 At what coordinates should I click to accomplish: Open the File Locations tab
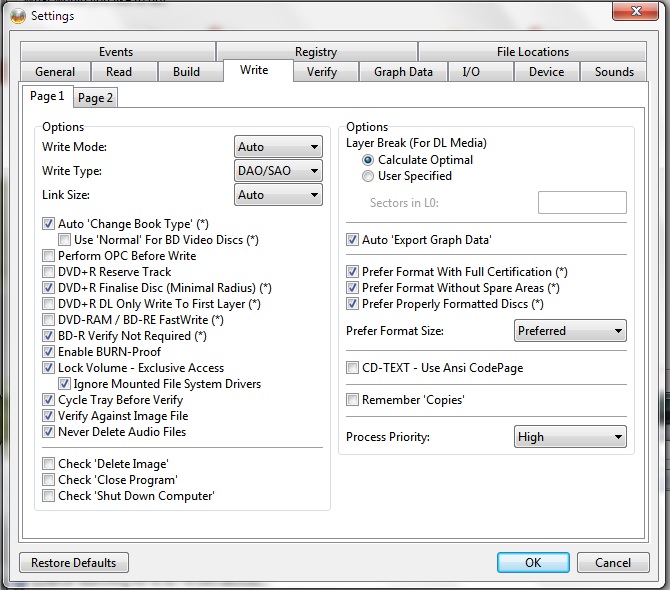[x=532, y=52]
